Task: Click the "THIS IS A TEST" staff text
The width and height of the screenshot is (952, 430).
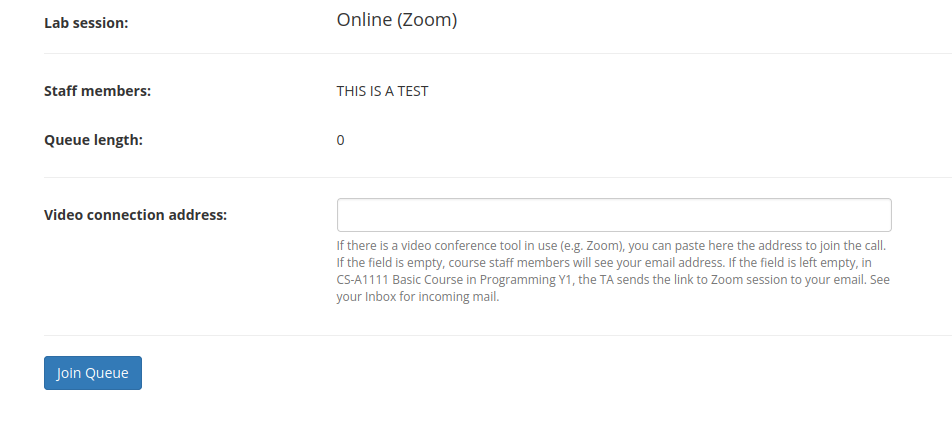Action: 382,91
